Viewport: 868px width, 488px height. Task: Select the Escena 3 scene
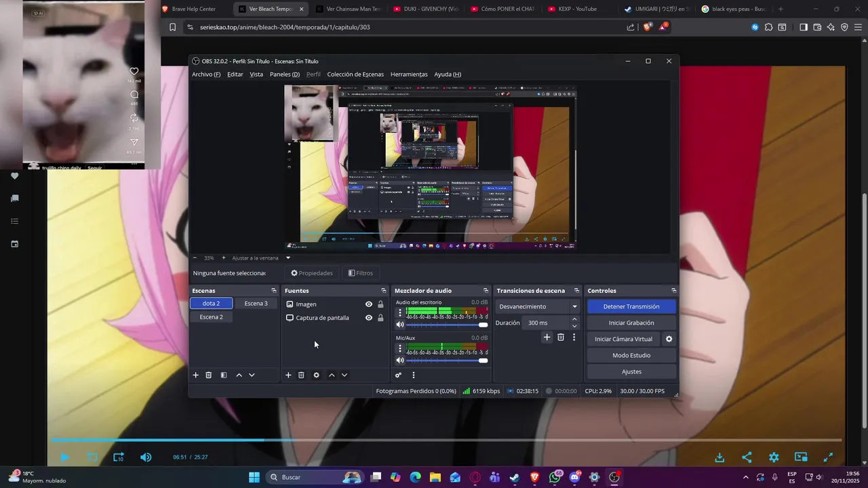click(256, 304)
